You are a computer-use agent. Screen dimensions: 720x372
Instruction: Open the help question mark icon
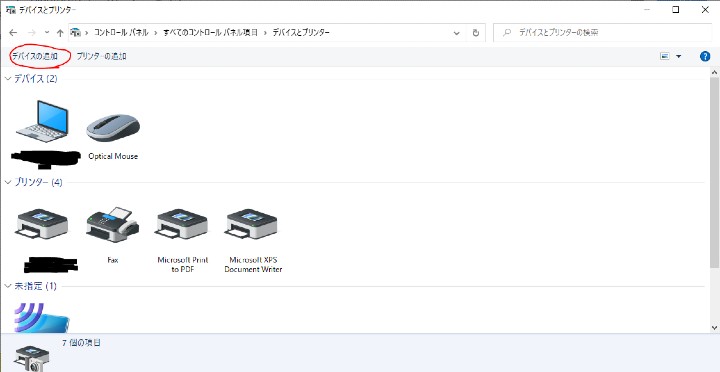[x=705, y=56]
